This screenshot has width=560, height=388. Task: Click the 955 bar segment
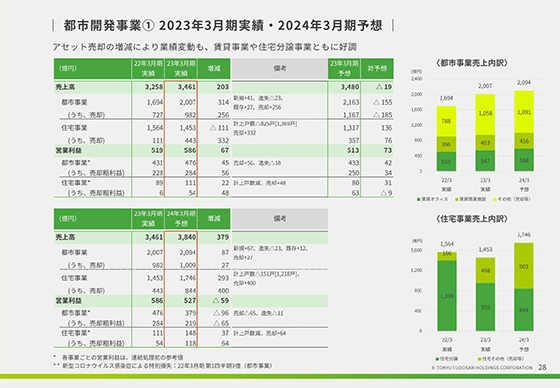(x=485, y=307)
